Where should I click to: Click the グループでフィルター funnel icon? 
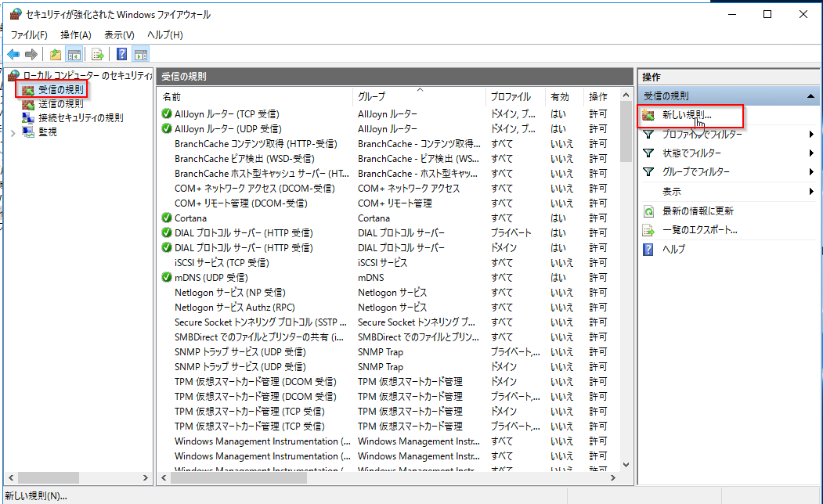(x=648, y=172)
